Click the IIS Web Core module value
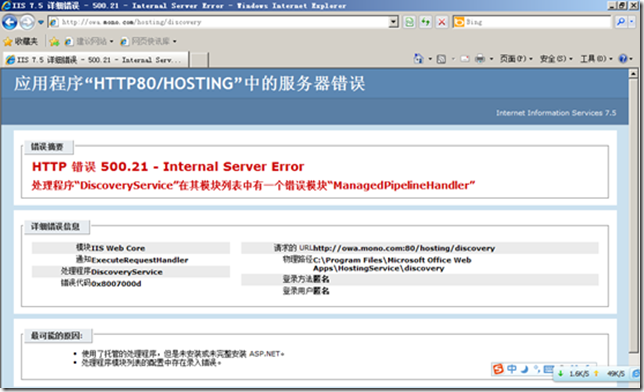 pos(118,248)
